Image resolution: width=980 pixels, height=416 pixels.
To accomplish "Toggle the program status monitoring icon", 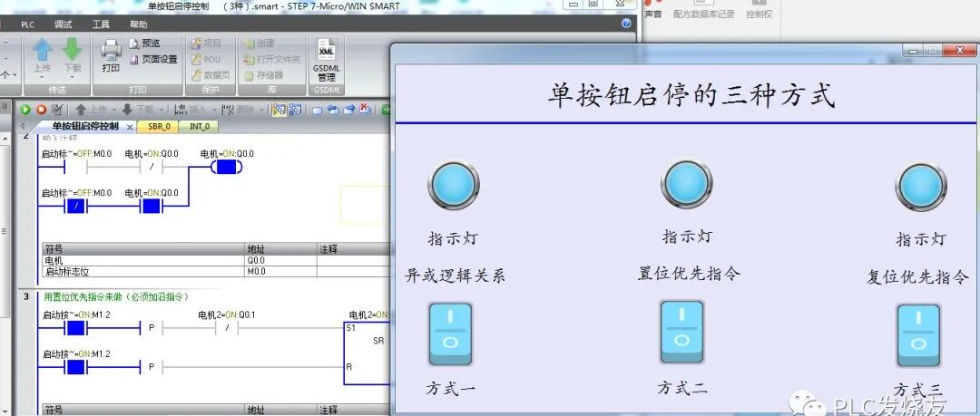I will click(x=279, y=110).
